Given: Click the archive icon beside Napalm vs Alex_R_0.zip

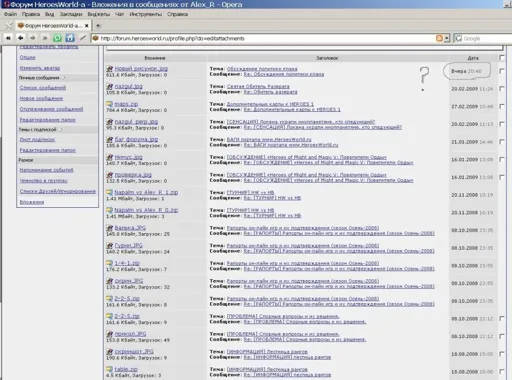Looking at the screenshot, I should coord(110,210).
